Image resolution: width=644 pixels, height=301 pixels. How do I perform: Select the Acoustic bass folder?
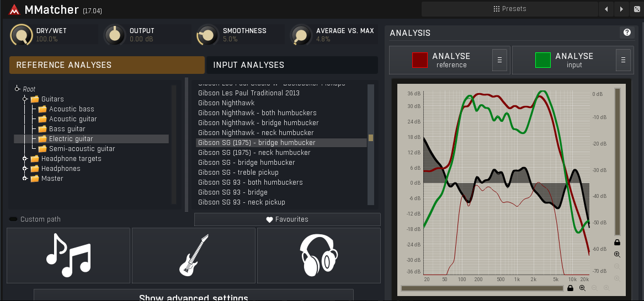[72, 109]
